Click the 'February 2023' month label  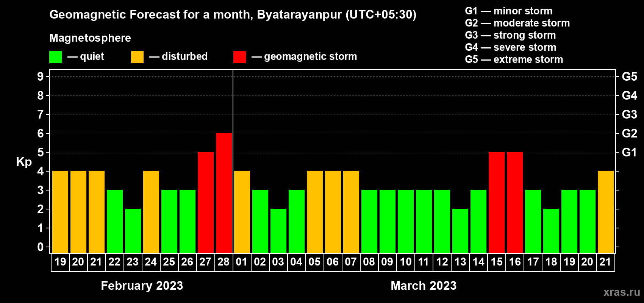[x=142, y=286]
